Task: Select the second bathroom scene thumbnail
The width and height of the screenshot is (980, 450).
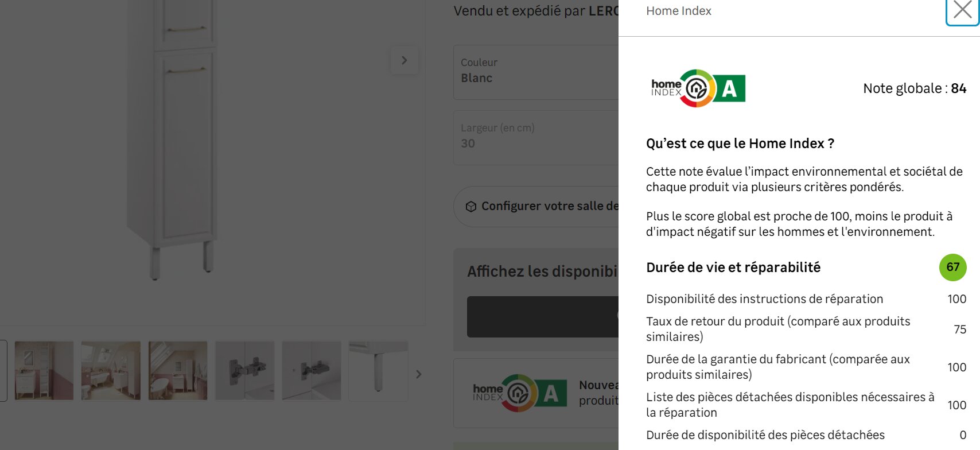Action: coord(111,371)
